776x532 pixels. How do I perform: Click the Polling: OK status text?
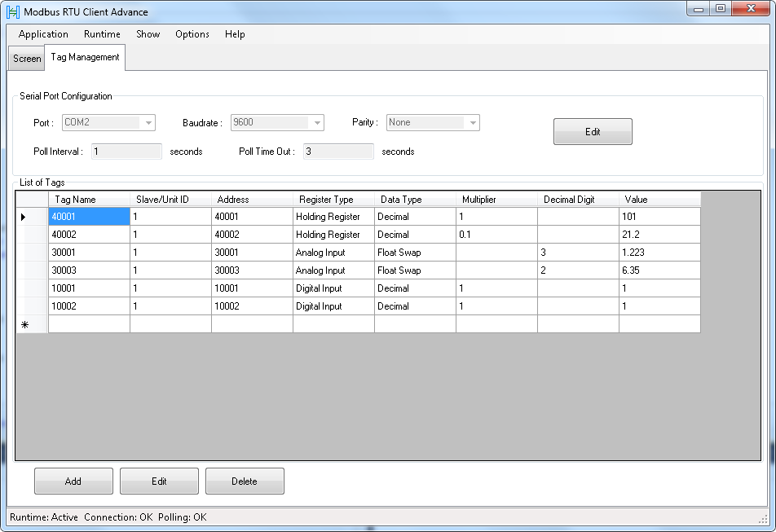point(182,517)
